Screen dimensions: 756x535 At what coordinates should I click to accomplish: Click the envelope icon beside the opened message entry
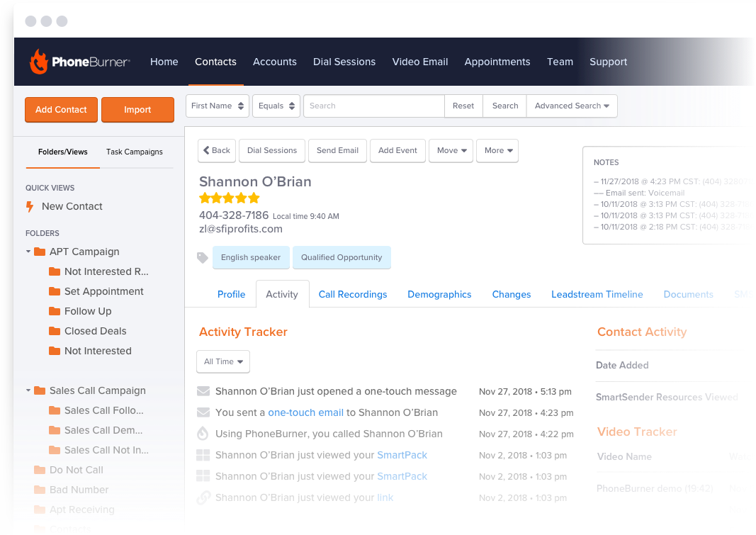(203, 391)
